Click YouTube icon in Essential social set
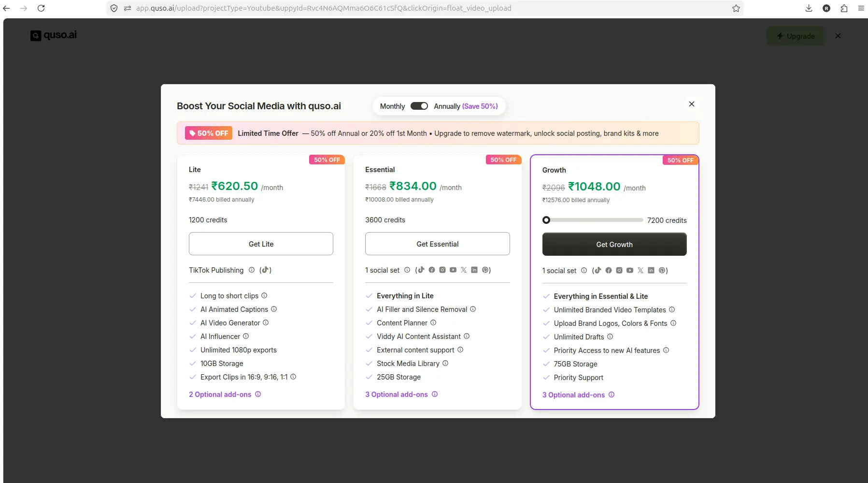The height and width of the screenshot is (483, 868). pyautogui.click(x=453, y=270)
